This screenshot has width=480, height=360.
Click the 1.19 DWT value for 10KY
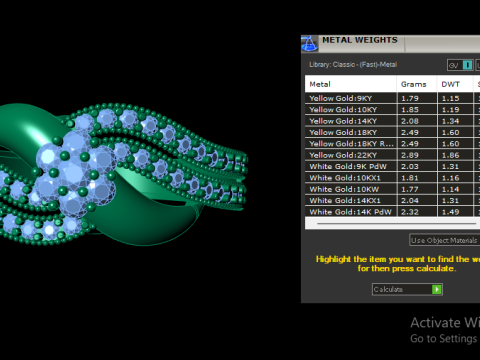pos(450,110)
